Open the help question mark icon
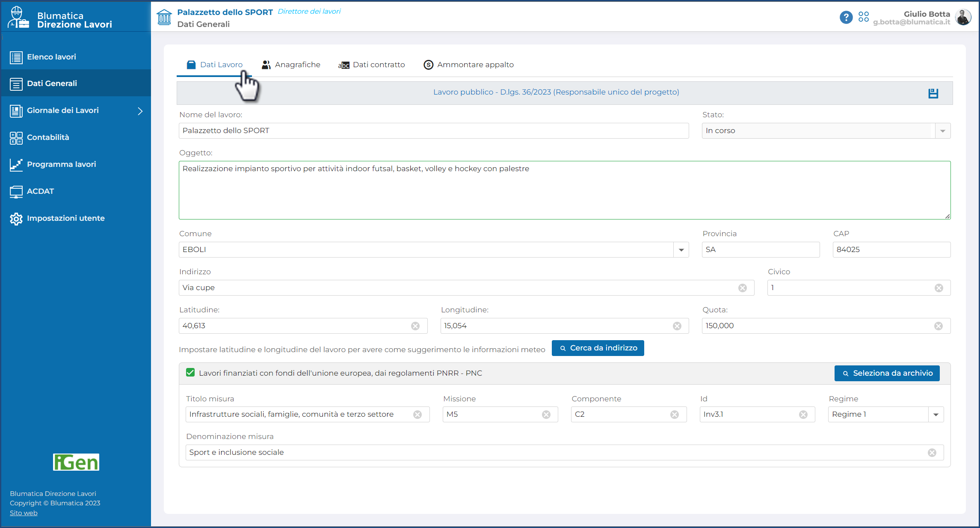This screenshot has height=528, width=980. [846, 17]
